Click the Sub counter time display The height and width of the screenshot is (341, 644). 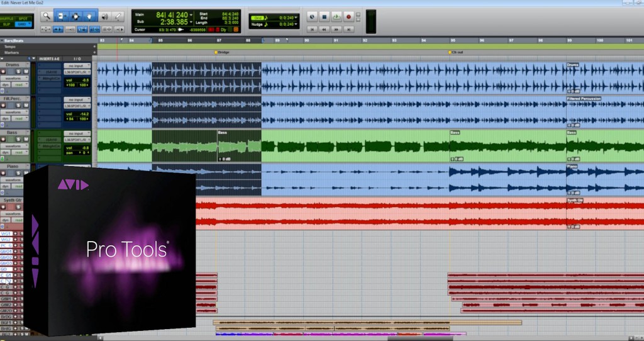pos(174,22)
